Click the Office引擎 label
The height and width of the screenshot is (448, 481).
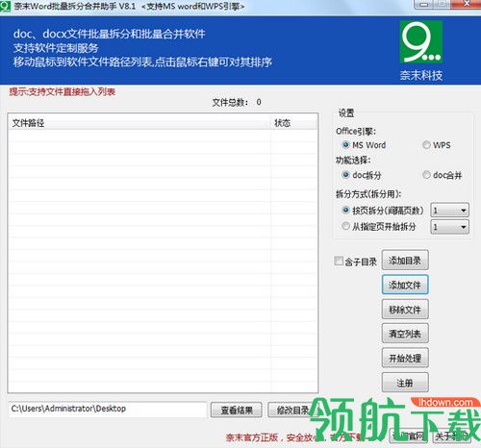click(x=356, y=132)
